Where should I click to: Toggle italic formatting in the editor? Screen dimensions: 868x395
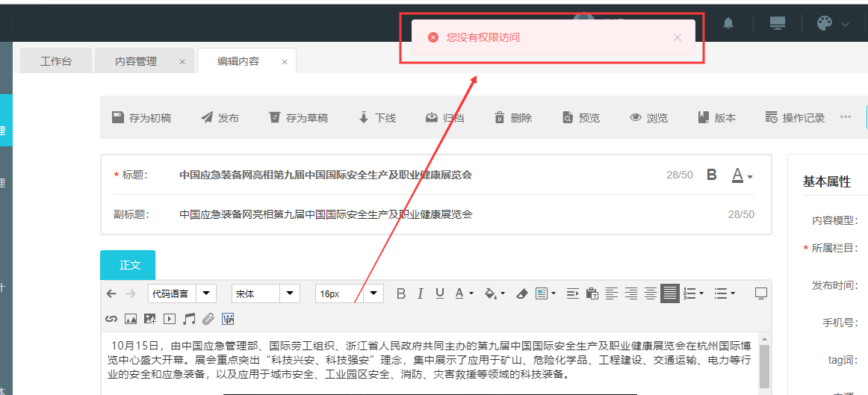click(x=420, y=293)
